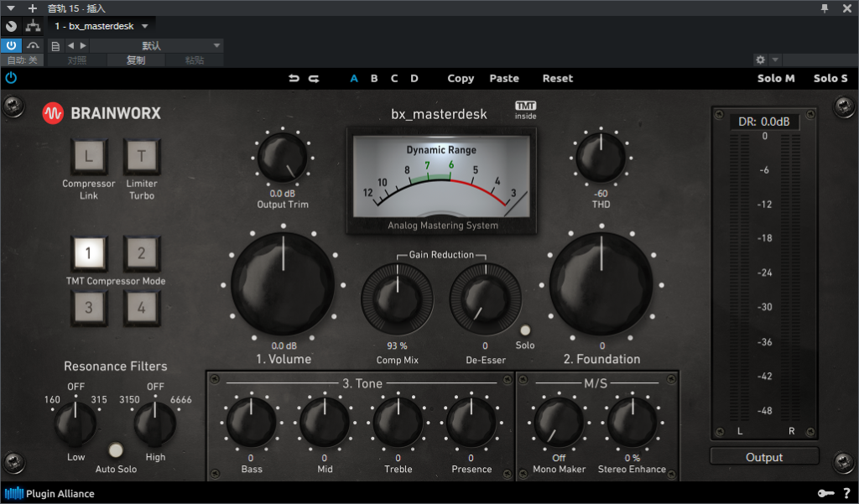Click the round dial icon next to routing
859x504 pixels.
click(11, 26)
